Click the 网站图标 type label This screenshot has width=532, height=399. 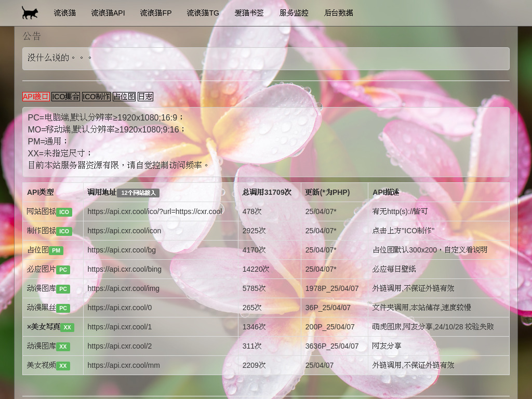click(42, 211)
